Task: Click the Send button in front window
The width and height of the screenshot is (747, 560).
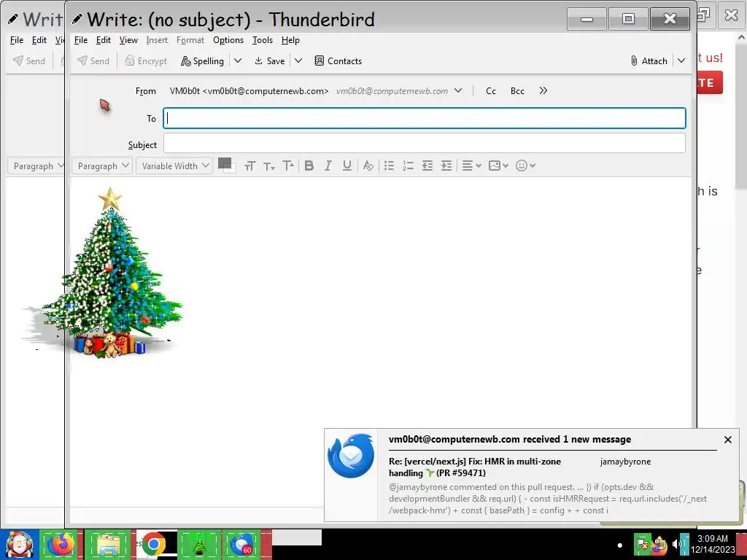Action: tap(93, 61)
